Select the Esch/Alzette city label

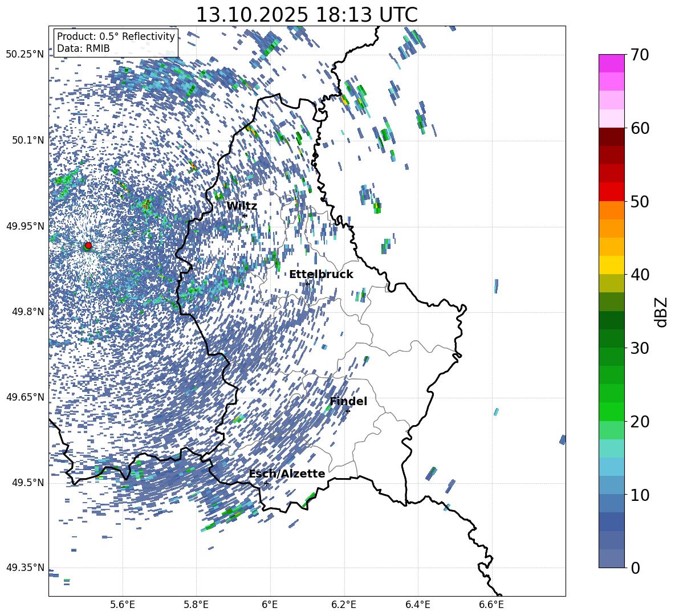pos(287,474)
